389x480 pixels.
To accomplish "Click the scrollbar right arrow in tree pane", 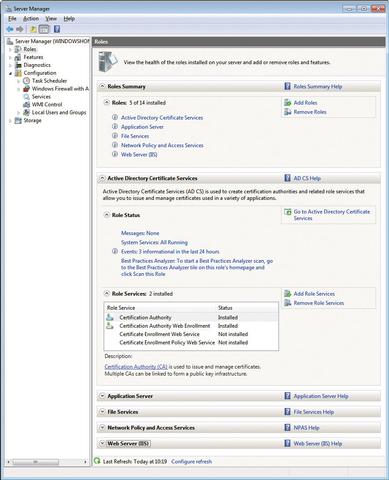I will (85, 462).
